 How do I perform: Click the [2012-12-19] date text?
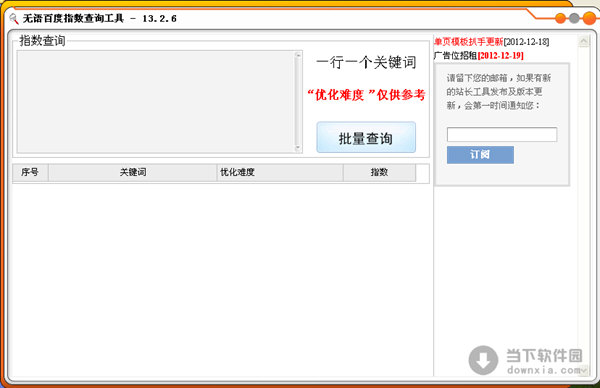501,55
